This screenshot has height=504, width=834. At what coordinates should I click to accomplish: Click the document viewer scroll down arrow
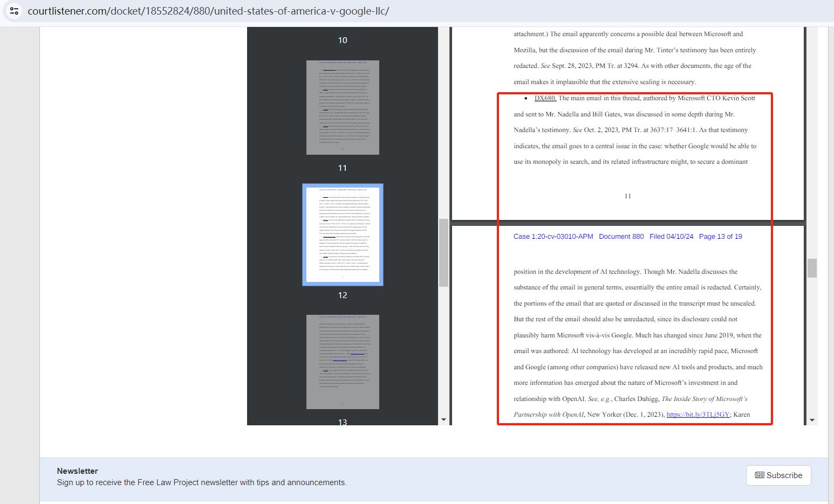click(812, 420)
